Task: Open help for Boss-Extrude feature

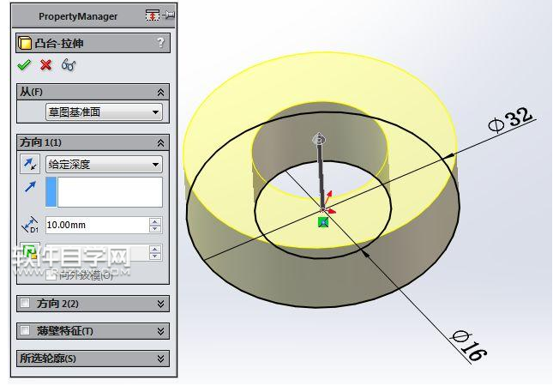Action: click(160, 43)
